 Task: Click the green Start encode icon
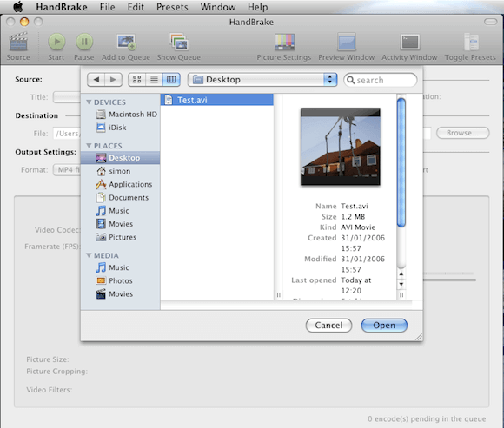tap(56, 42)
